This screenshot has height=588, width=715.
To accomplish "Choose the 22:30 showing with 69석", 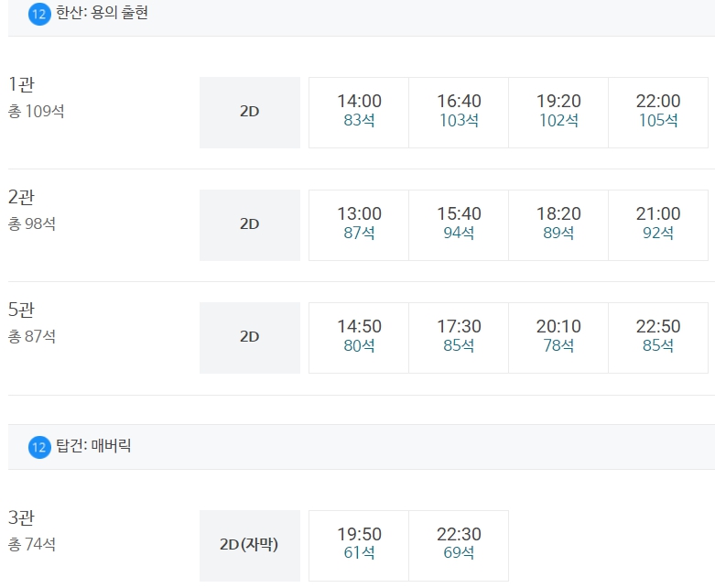I will pos(459,546).
